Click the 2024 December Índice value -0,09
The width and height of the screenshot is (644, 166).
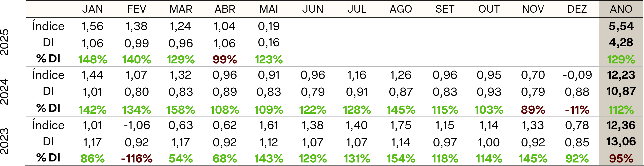[x=577, y=75]
